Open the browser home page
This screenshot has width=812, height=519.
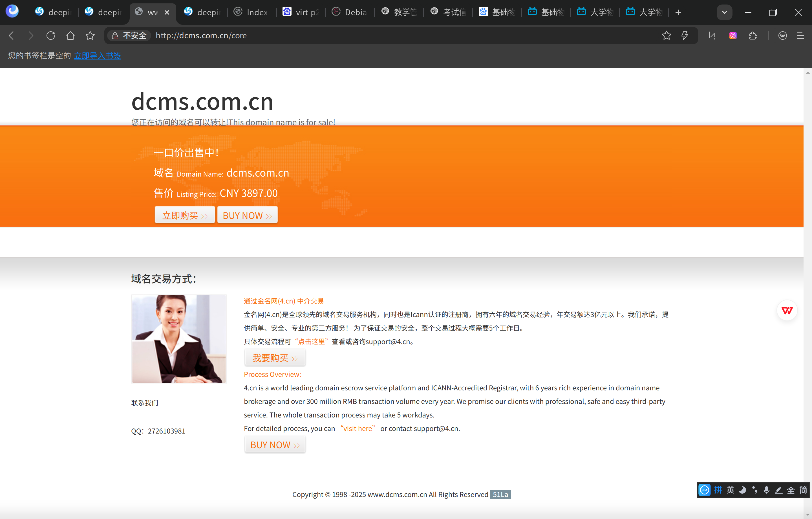click(70, 36)
